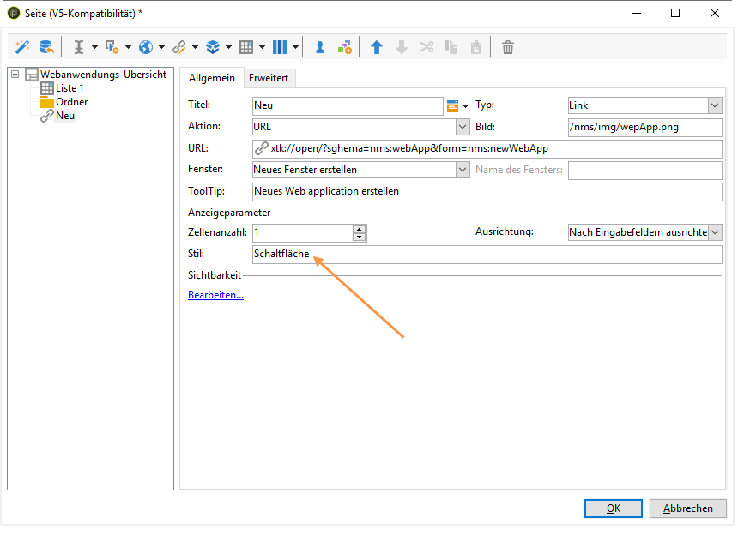756x547 pixels.
Task: Click the scissors cut icon
Action: [426, 47]
